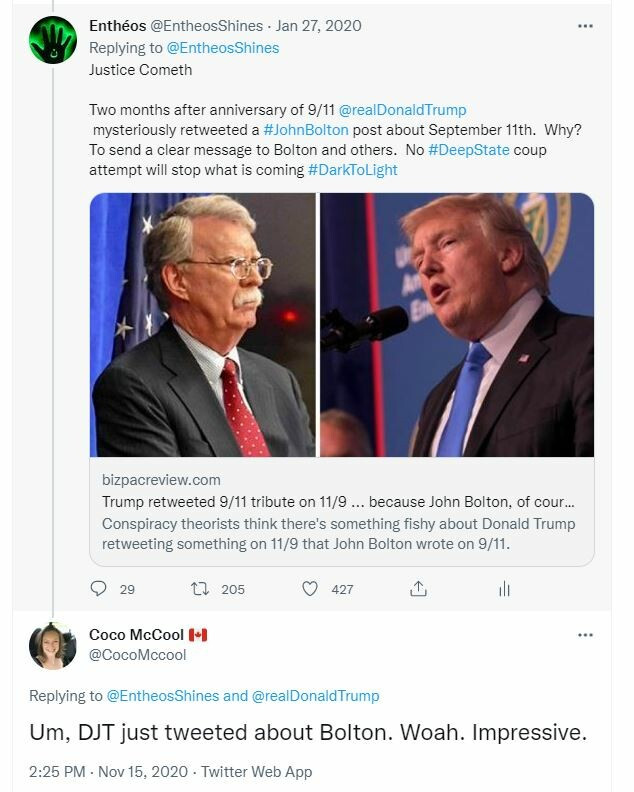
Task: Open more options on Coco McCool tweet
Action: (585, 635)
